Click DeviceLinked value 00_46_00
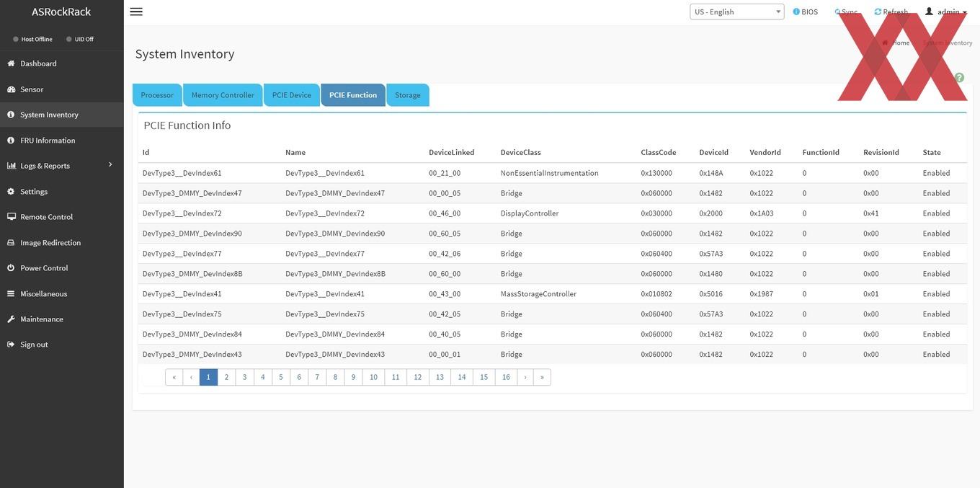The width and height of the screenshot is (980, 488). (445, 213)
